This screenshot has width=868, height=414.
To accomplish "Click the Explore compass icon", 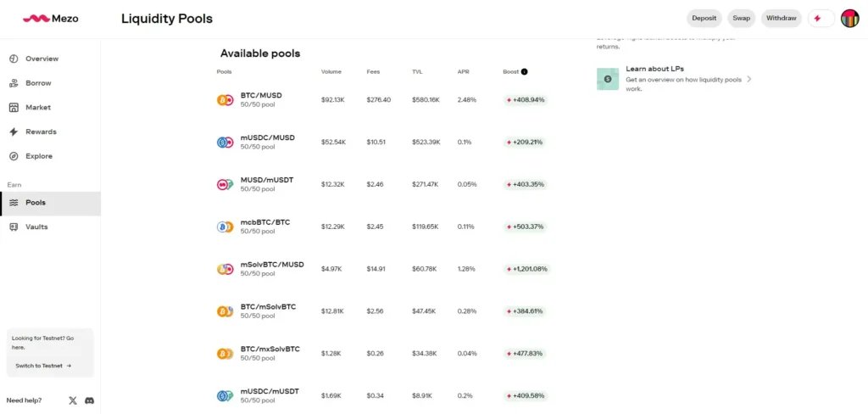I will 14,156.
